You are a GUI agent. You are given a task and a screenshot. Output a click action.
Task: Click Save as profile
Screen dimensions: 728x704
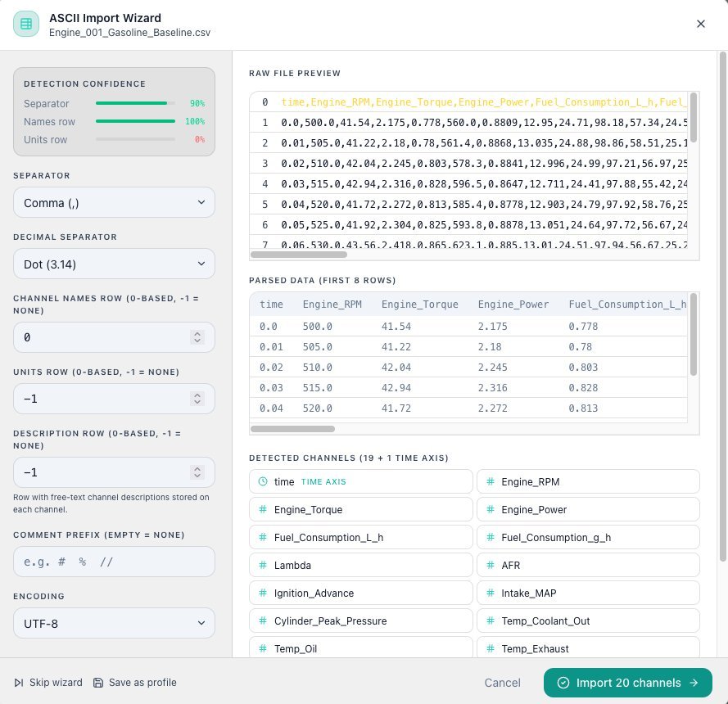click(x=135, y=683)
